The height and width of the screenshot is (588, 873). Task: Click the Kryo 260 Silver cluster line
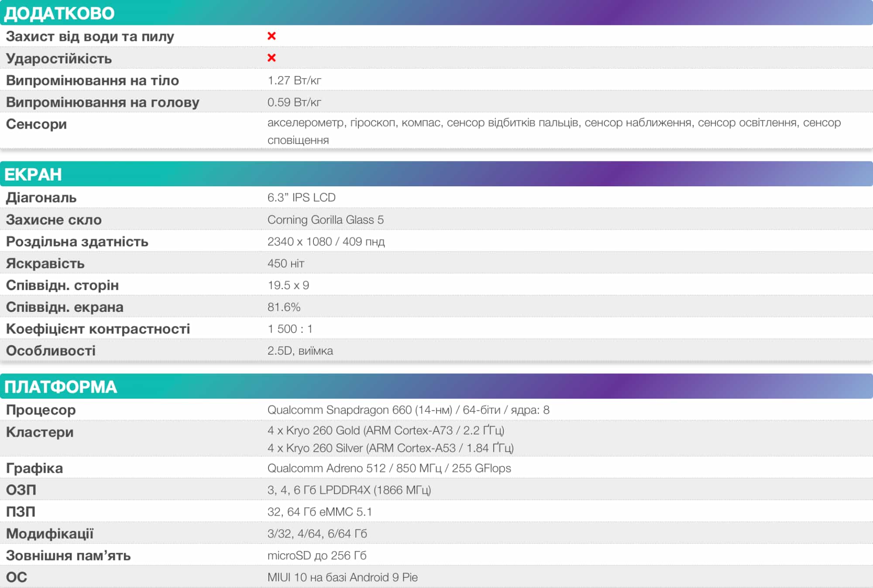(390, 448)
